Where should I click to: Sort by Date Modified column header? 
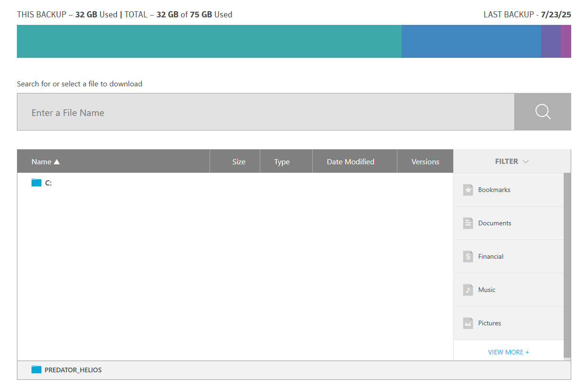click(x=350, y=161)
